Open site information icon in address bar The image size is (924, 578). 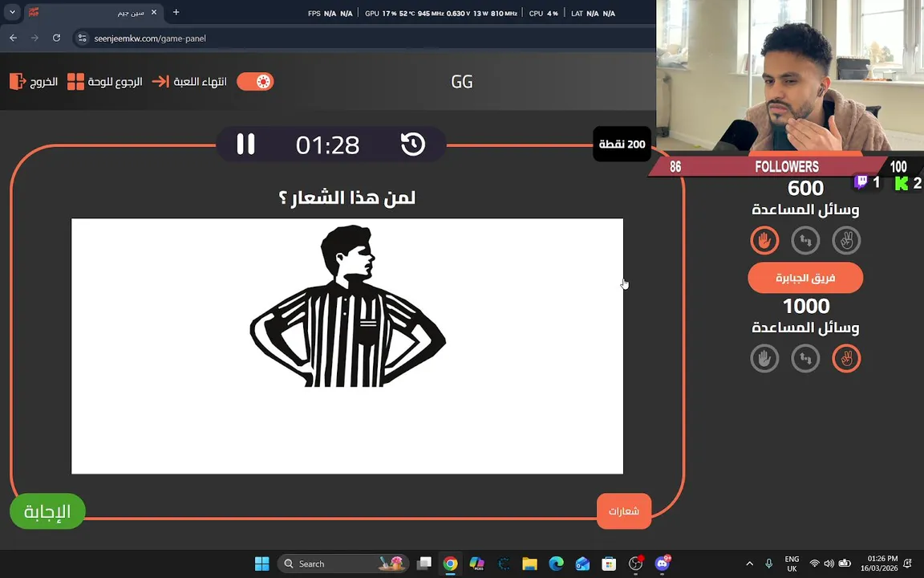(83, 39)
